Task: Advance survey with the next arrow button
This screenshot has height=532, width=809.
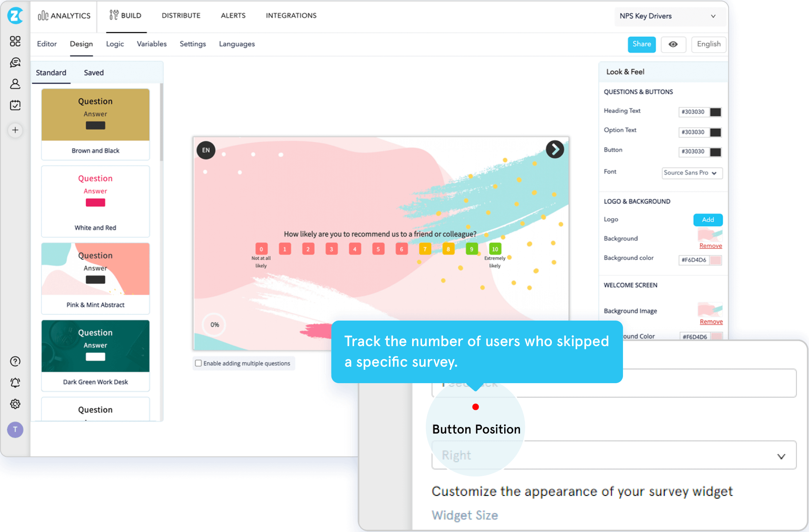Action: (555, 150)
